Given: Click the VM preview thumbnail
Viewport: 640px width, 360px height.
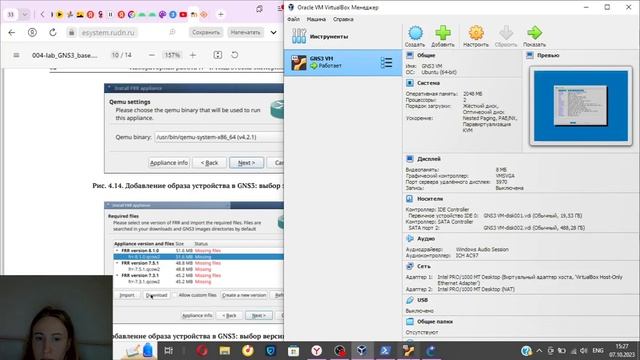Looking at the screenshot, I should 580,106.
